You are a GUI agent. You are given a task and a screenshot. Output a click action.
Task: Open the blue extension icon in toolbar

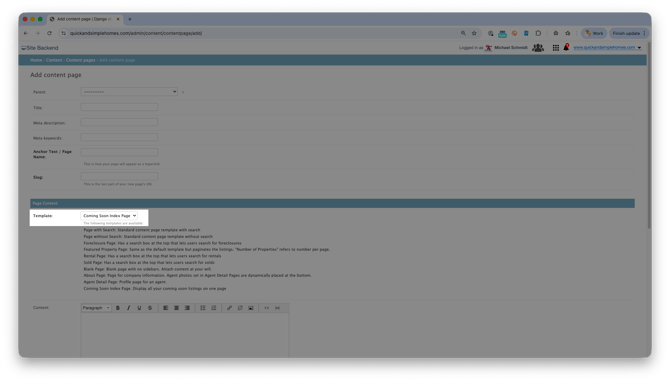pyautogui.click(x=526, y=33)
